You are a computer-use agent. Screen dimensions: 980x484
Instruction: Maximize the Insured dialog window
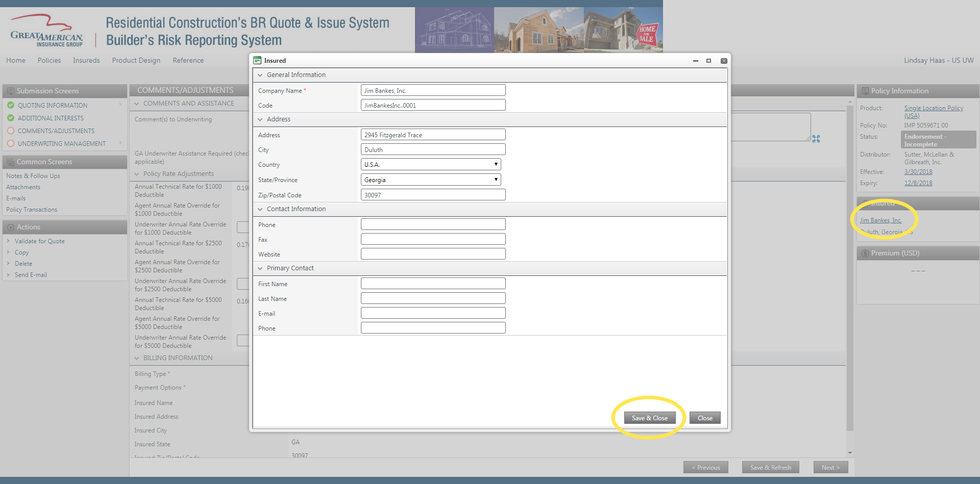[708, 61]
